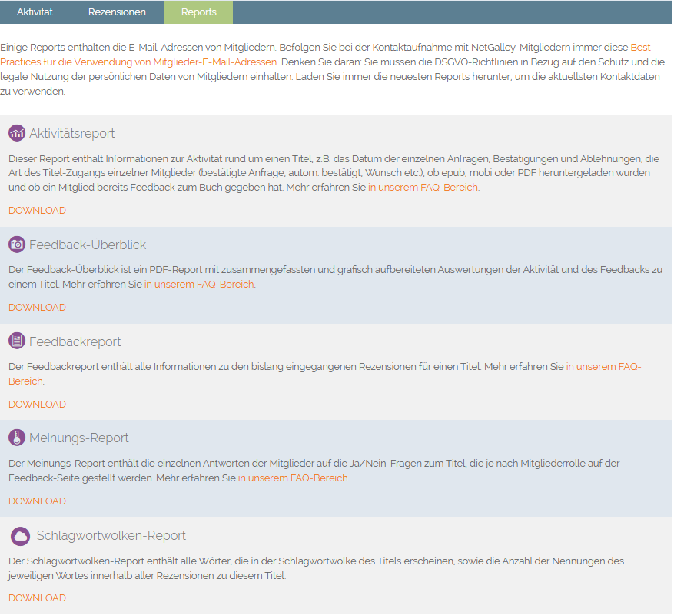Viewport: 674px width, 616px height.
Task: Download the Schlagwortwolken-Report
Action: pyautogui.click(x=37, y=598)
